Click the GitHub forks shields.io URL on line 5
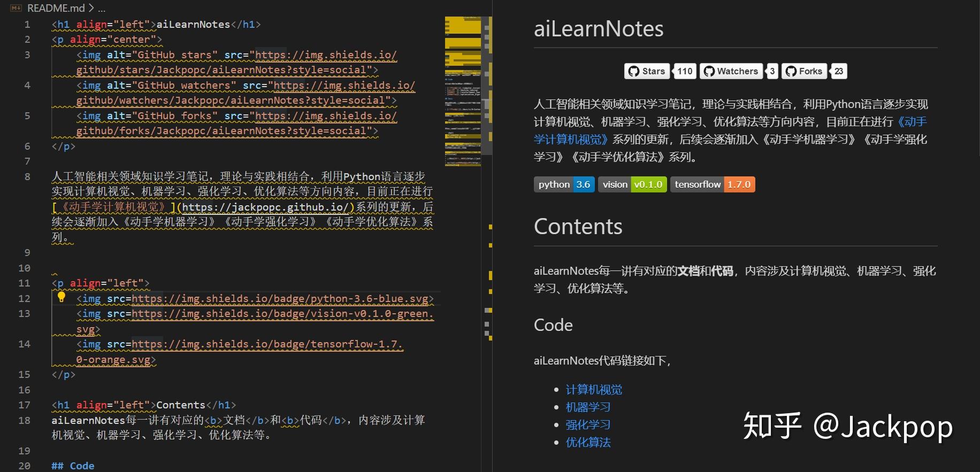 [326, 116]
